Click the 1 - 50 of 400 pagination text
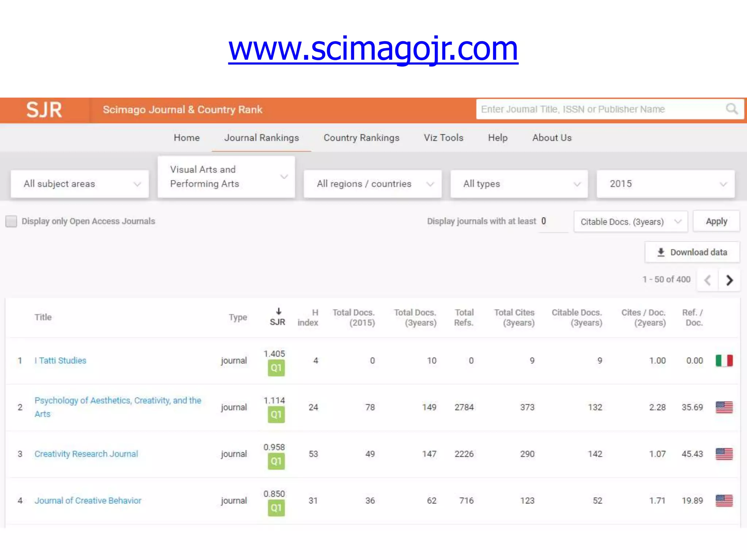747x560 pixels. coord(666,279)
